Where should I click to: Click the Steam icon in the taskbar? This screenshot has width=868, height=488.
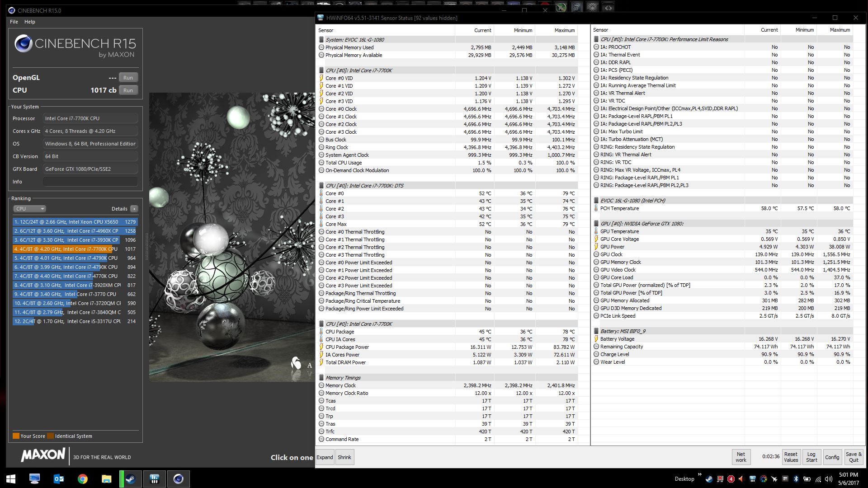click(130, 479)
